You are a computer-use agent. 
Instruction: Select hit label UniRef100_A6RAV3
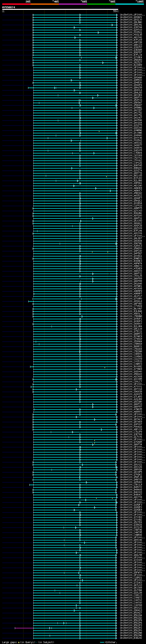[x=131, y=411]
